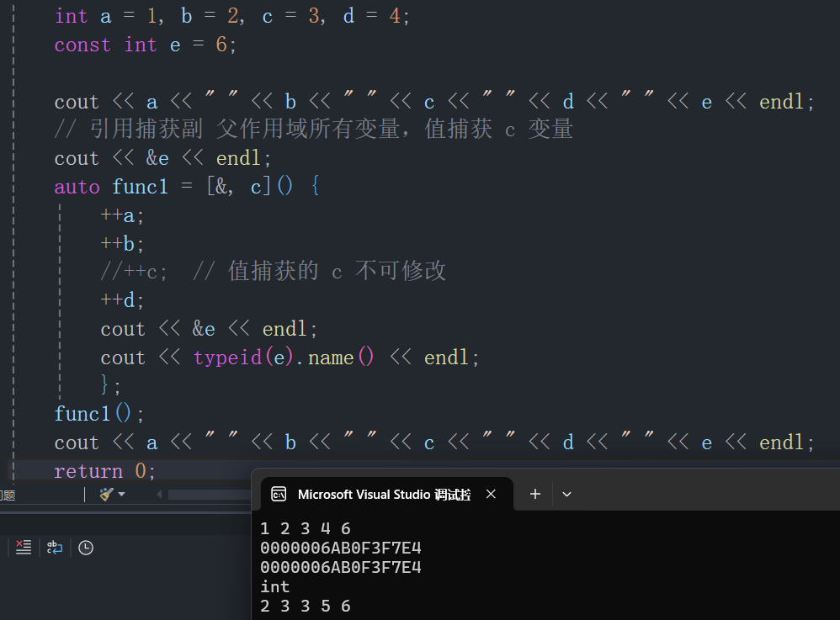
Task: Open the code cleanup dropdown arrow
Action: [121, 494]
